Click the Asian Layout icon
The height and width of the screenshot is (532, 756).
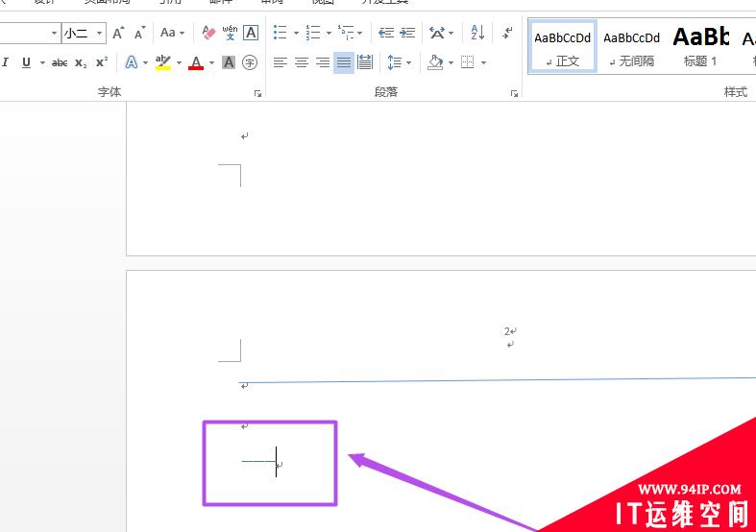[x=437, y=33]
